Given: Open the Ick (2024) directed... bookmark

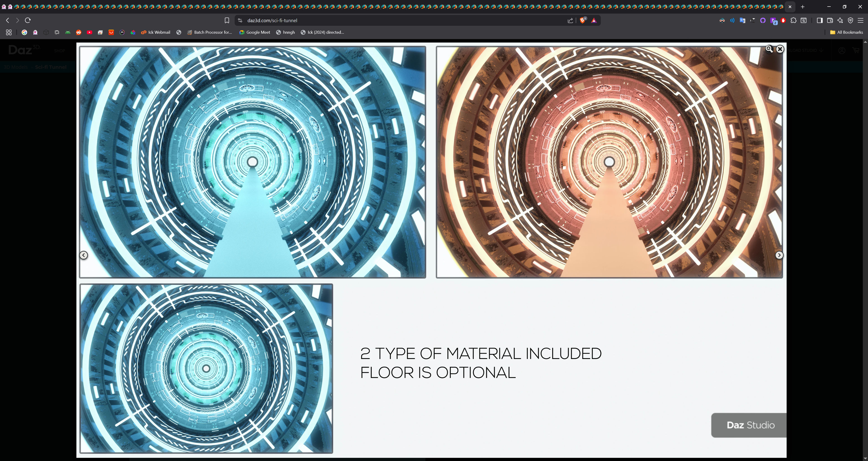Looking at the screenshot, I should tap(322, 32).
